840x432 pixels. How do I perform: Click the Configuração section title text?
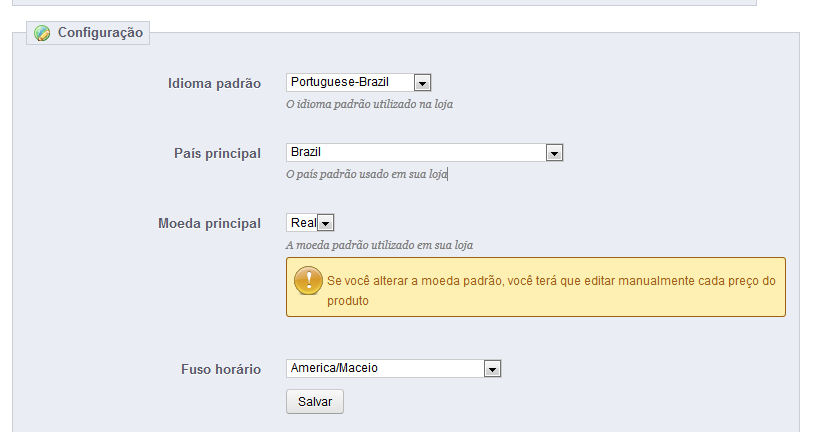click(100, 33)
